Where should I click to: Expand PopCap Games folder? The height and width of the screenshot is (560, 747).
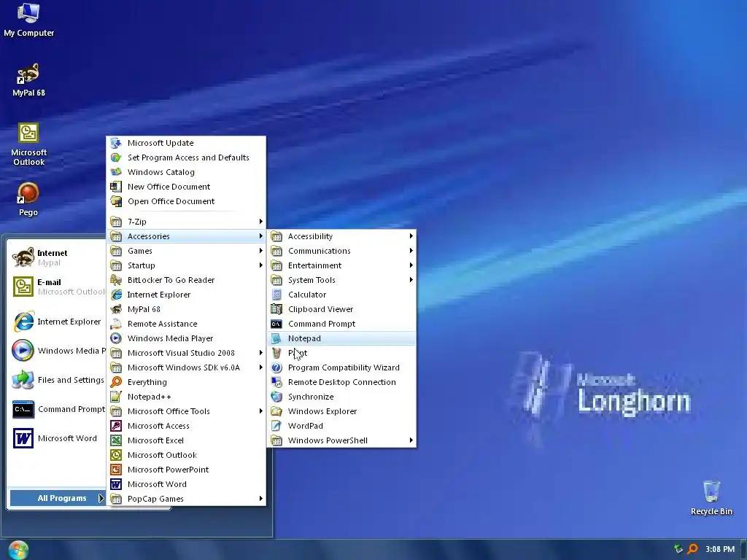(x=186, y=499)
